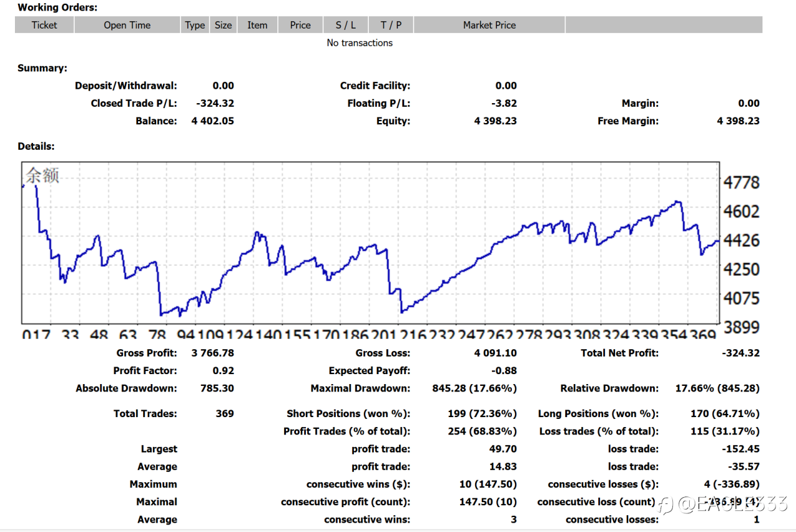Click the 'Profit Trades (% of total):' label

click(347, 431)
